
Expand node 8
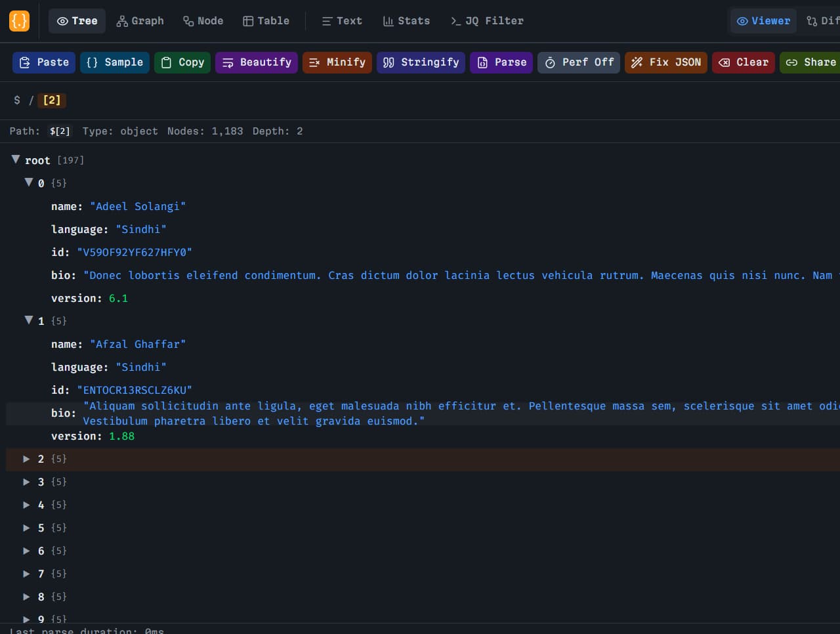pyautogui.click(x=27, y=597)
